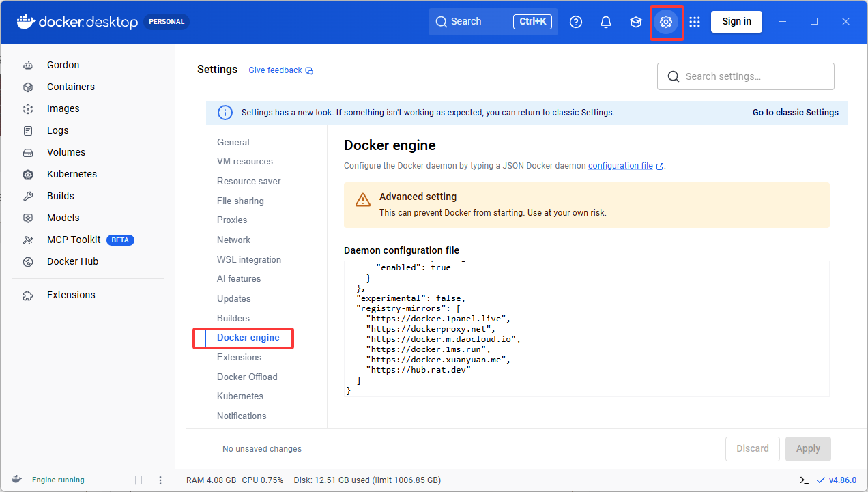
Task: Click the v4.86.0 version indicator
Action: [837, 480]
